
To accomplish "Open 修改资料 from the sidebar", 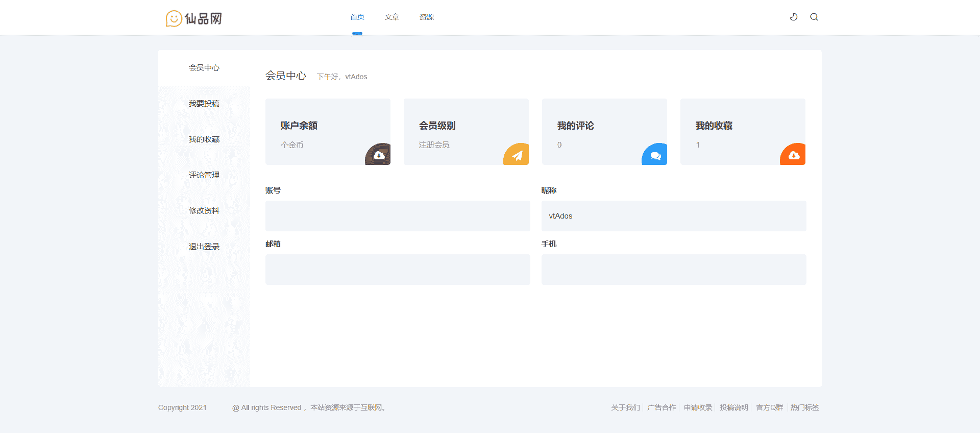I will tap(204, 211).
